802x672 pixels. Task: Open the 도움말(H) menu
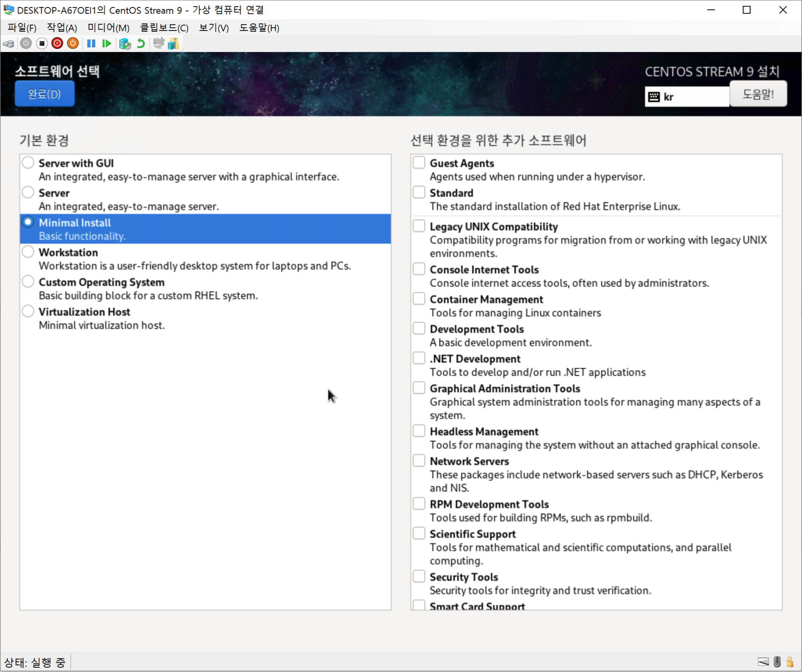[x=259, y=28]
